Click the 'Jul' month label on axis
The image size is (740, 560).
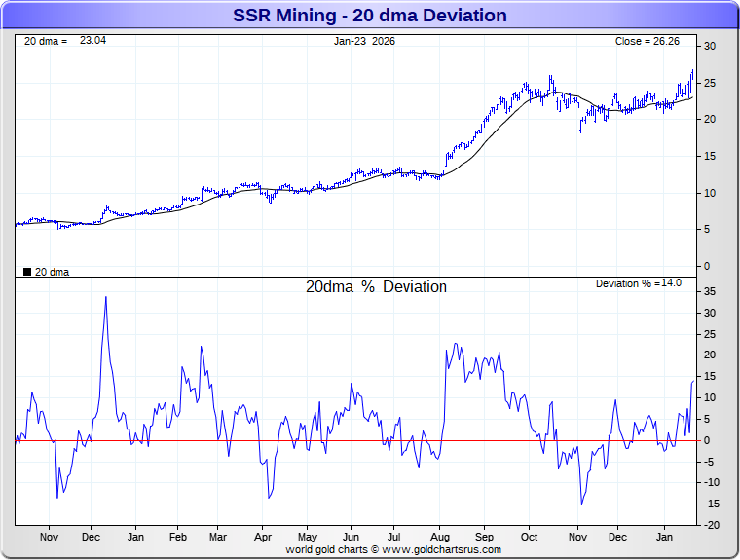[x=393, y=538]
